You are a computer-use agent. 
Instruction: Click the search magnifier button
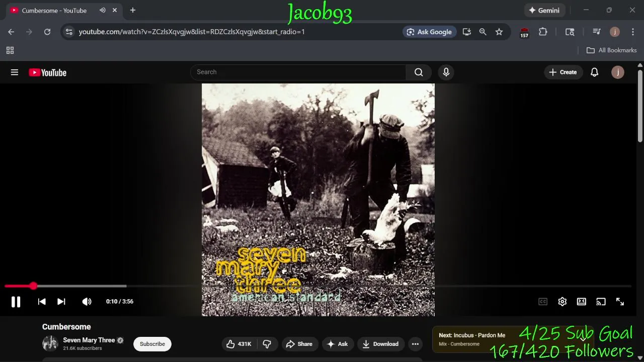coord(419,72)
